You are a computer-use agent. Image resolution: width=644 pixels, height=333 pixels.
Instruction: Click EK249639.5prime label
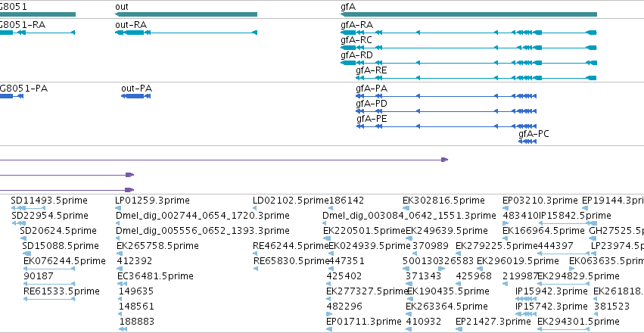tap(446, 231)
